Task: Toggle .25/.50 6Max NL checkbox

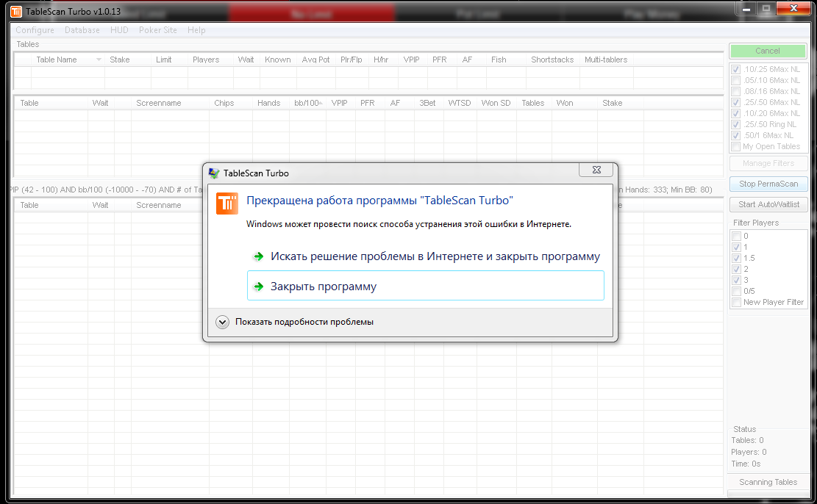Action: [x=735, y=103]
